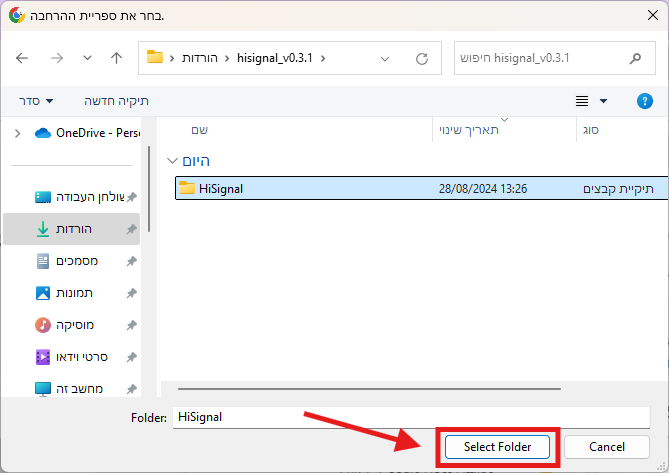
Task: Open the recent locations dropdown chevron
Action: [87, 58]
